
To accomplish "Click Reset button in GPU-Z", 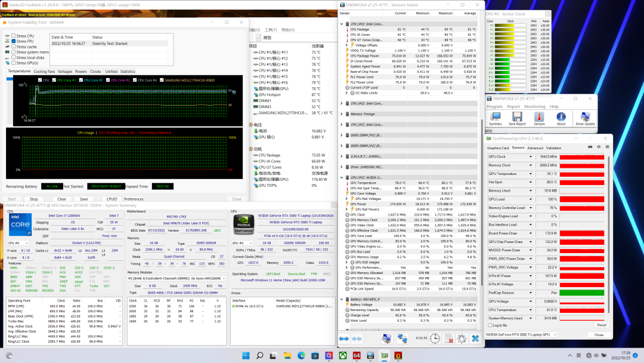I will click(x=602, y=325).
